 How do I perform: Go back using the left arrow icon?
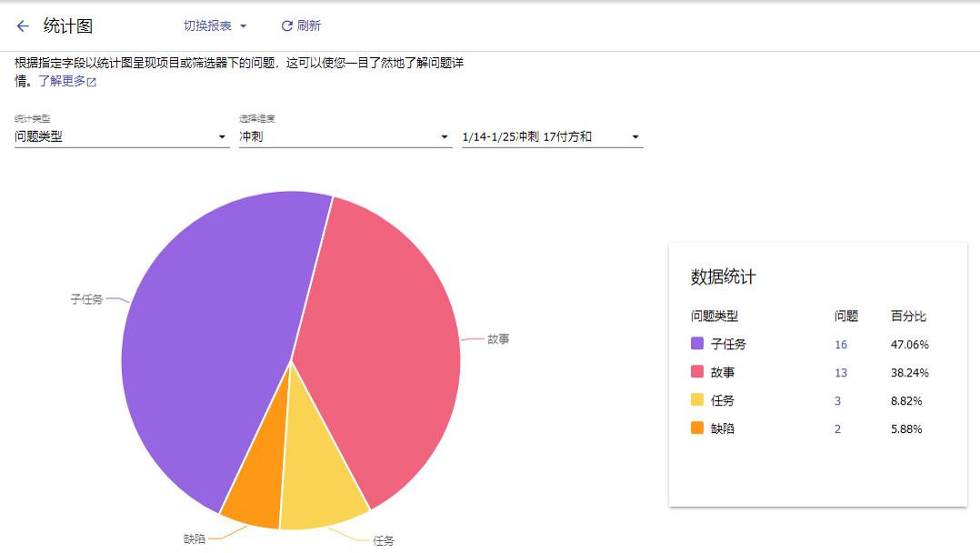pos(23,26)
